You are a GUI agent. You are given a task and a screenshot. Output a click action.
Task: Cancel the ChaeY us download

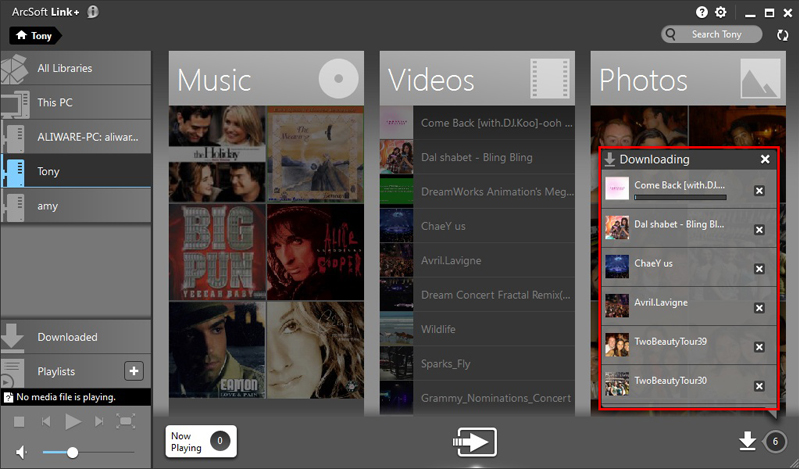coord(759,268)
